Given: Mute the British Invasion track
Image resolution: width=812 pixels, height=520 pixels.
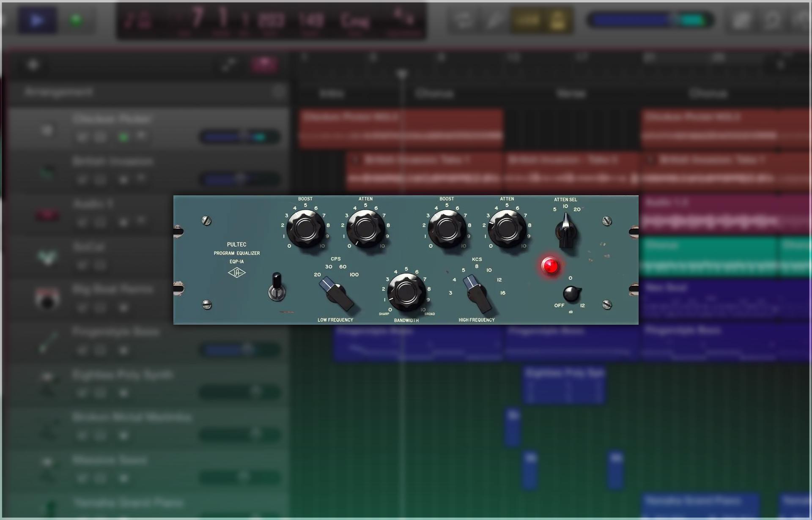Looking at the screenshot, I should click(82, 180).
